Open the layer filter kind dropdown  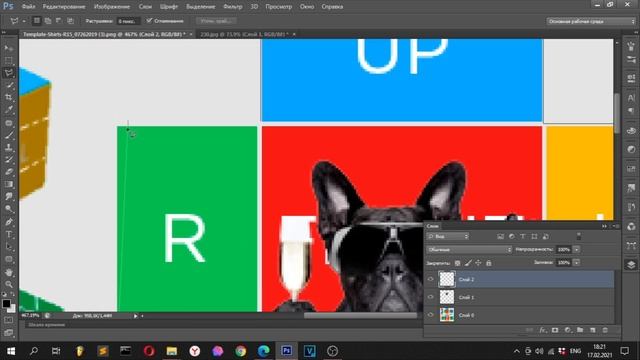[448, 236]
